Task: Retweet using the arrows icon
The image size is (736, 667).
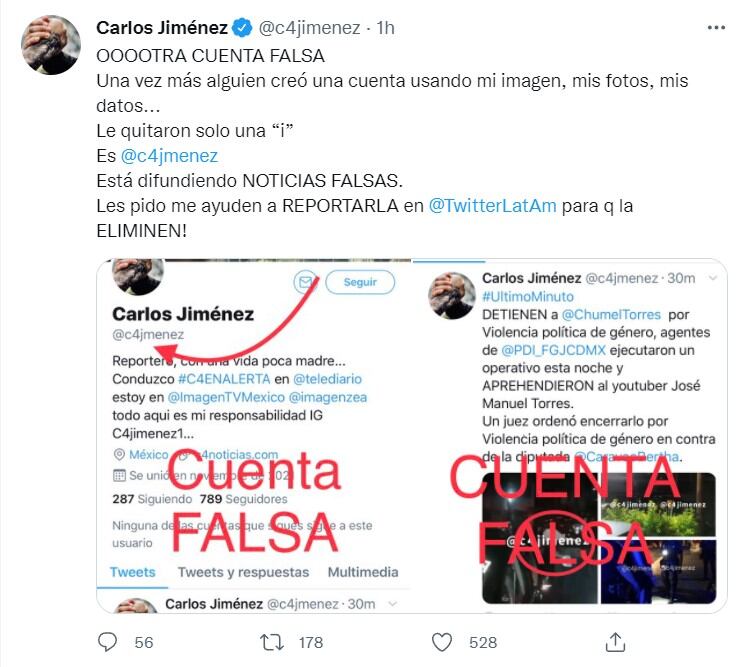Action: (x=272, y=642)
